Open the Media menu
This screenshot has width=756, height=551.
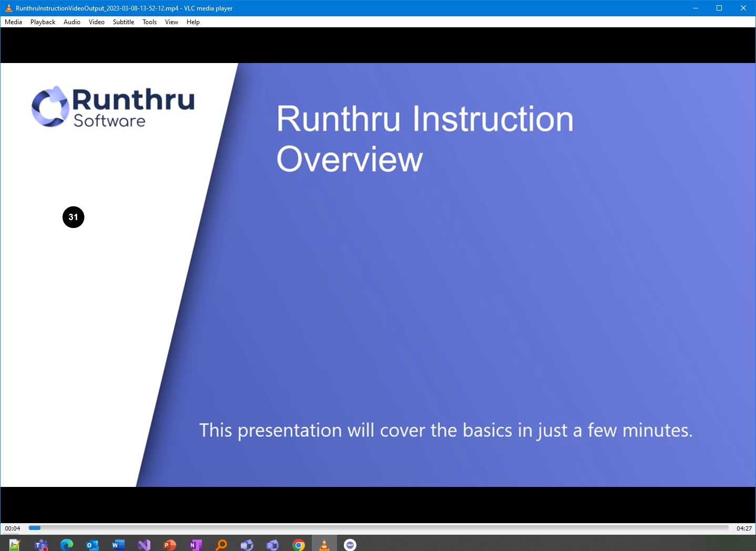pyautogui.click(x=13, y=22)
